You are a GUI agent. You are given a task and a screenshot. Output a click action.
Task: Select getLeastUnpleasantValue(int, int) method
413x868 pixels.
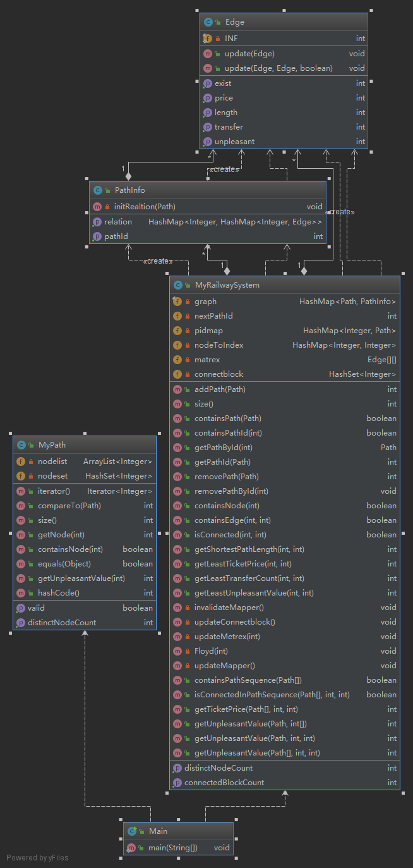point(285,593)
